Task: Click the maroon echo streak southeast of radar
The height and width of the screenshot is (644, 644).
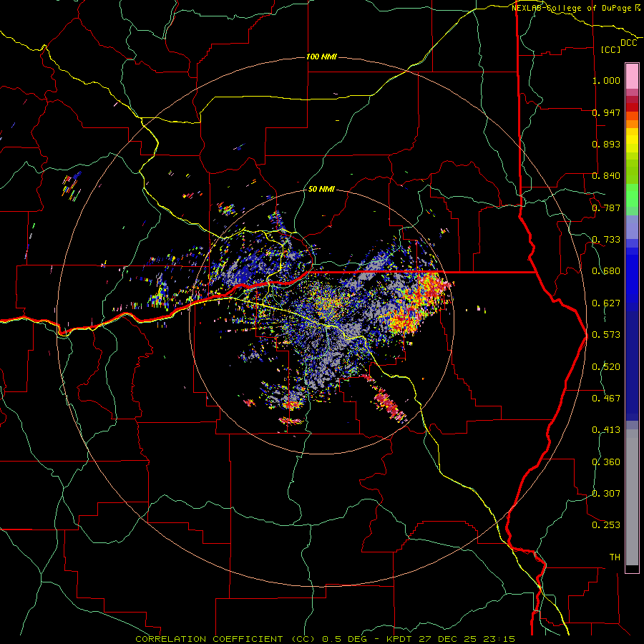Action: pyautogui.click(x=388, y=401)
